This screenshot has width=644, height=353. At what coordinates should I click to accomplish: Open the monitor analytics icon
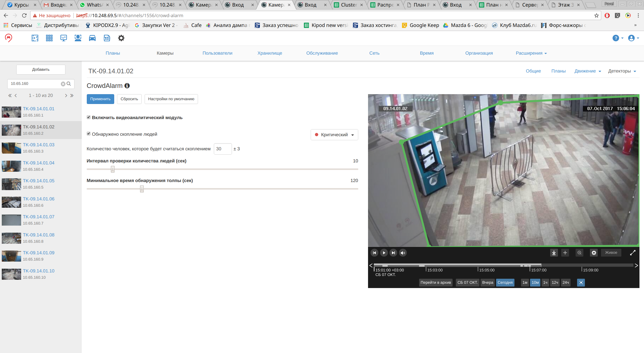point(64,38)
